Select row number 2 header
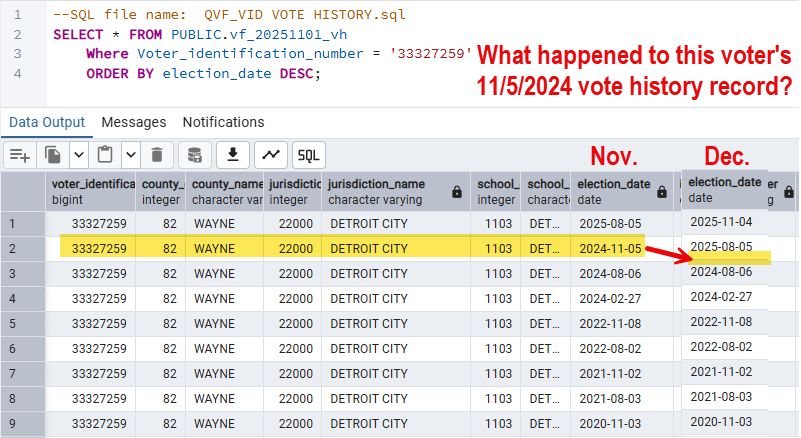 click(23, 249)
